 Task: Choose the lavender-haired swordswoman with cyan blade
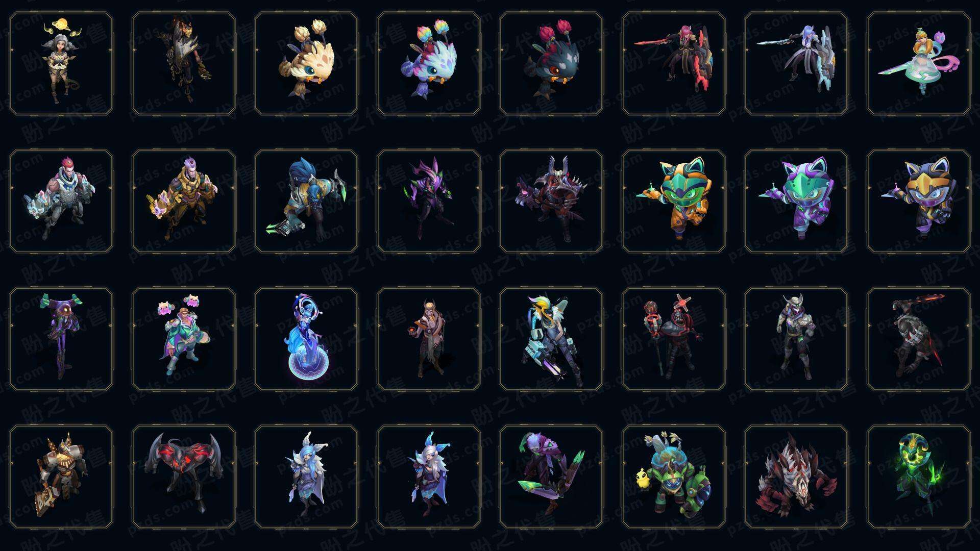(796, 64)
